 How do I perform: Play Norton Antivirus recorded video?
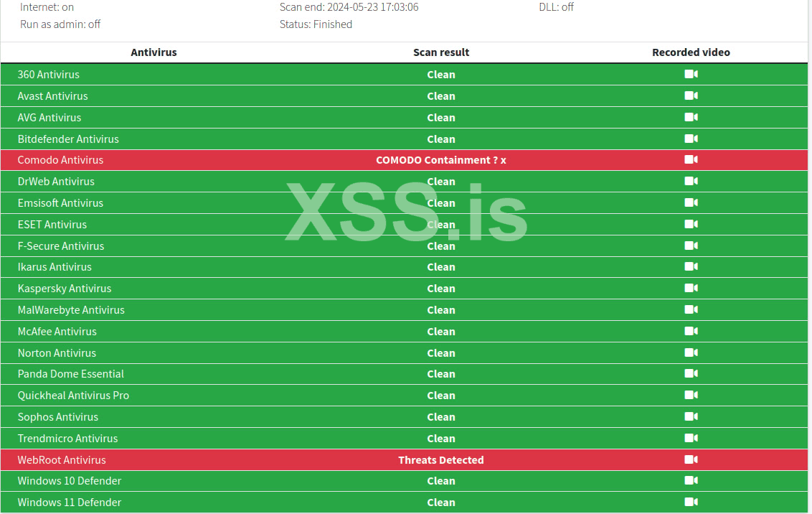pos(691,352)
